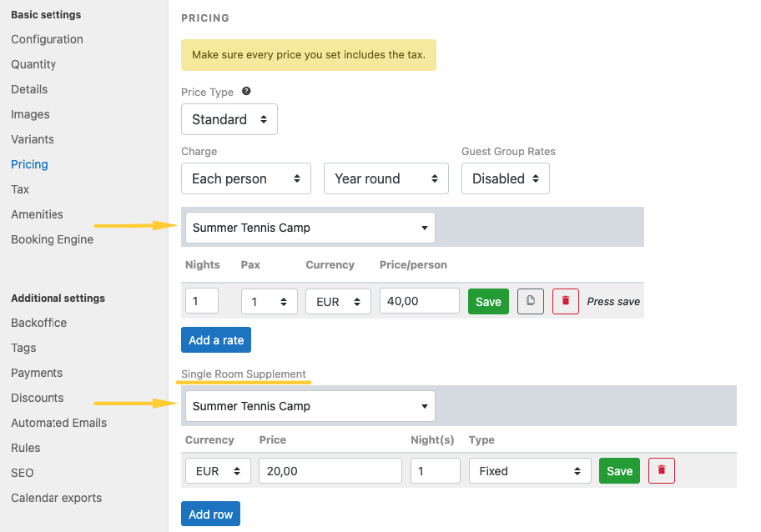
Task: Click the supplement Price field 20,00
Action: [330, 471]
